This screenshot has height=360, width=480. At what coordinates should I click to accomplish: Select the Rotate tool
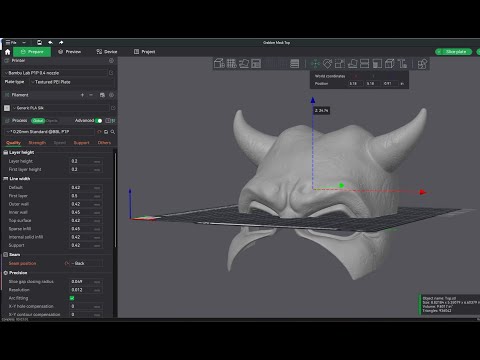coord(327,64)
